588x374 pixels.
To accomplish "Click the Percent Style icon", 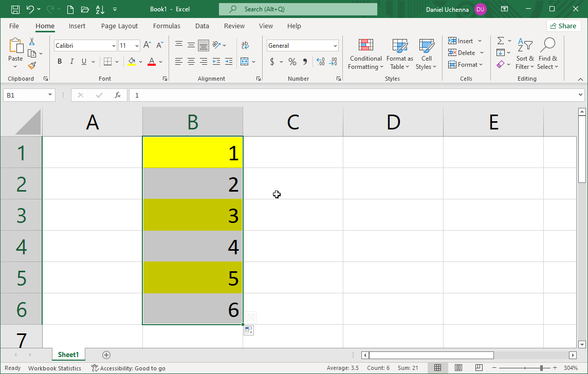I will (292, 62).
